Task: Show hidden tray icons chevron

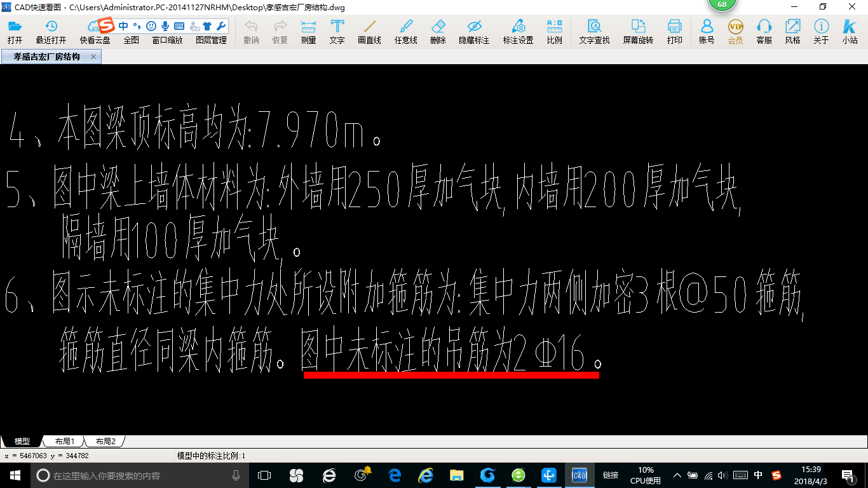Action: pos(677,475)
